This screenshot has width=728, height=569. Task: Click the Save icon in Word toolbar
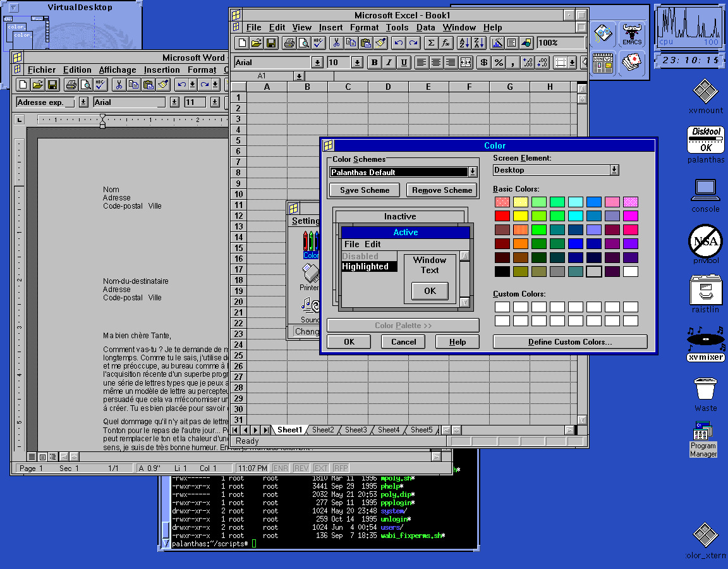[x=52, y=85]
